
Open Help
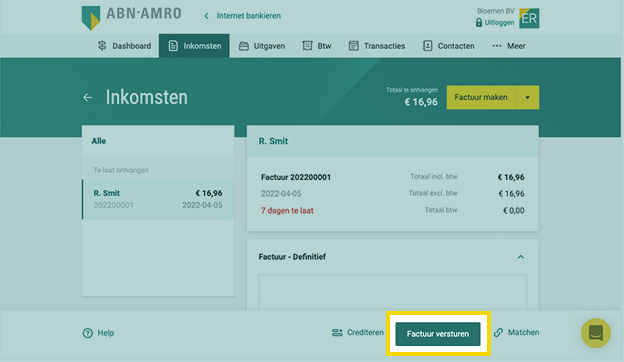coord(98,333)
